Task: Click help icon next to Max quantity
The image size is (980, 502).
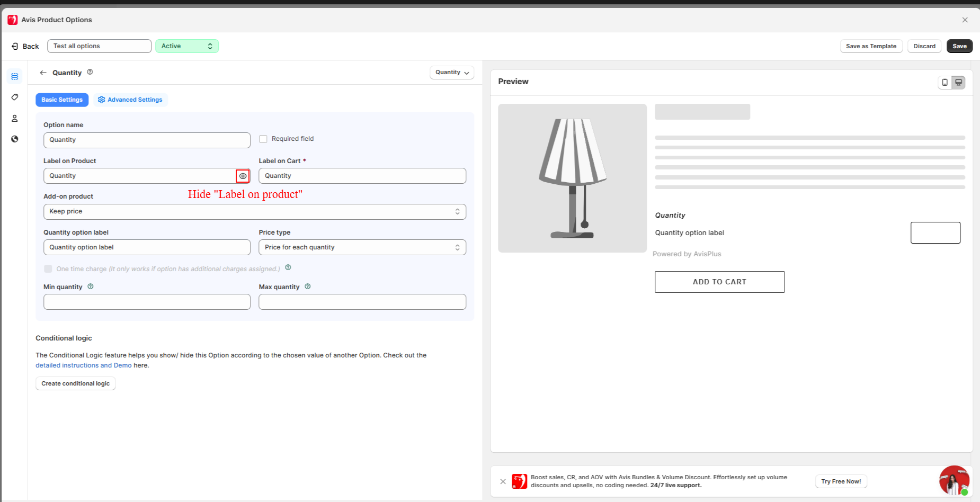Action: point(308,286)
